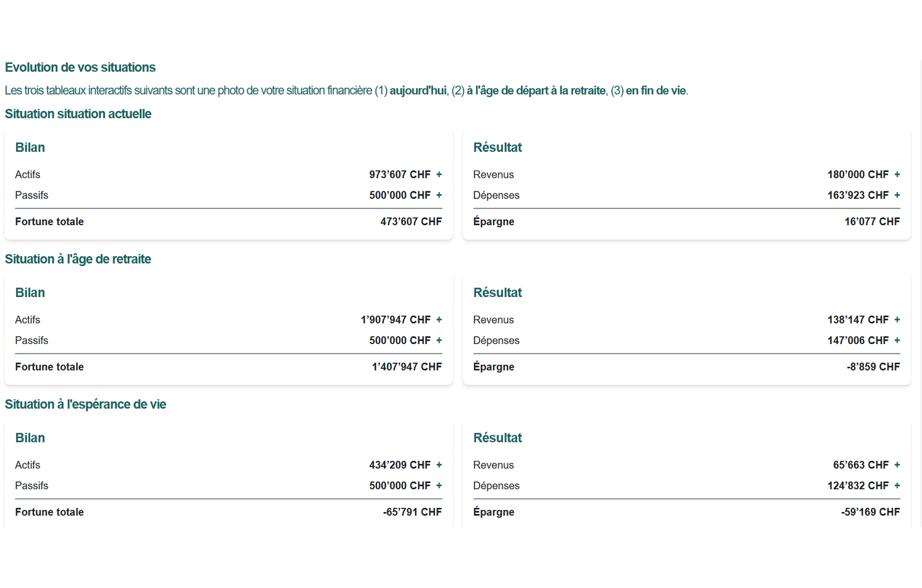
Task: Expand Actifs in the life expectancy Bilan
Action: tap(439, 464)
